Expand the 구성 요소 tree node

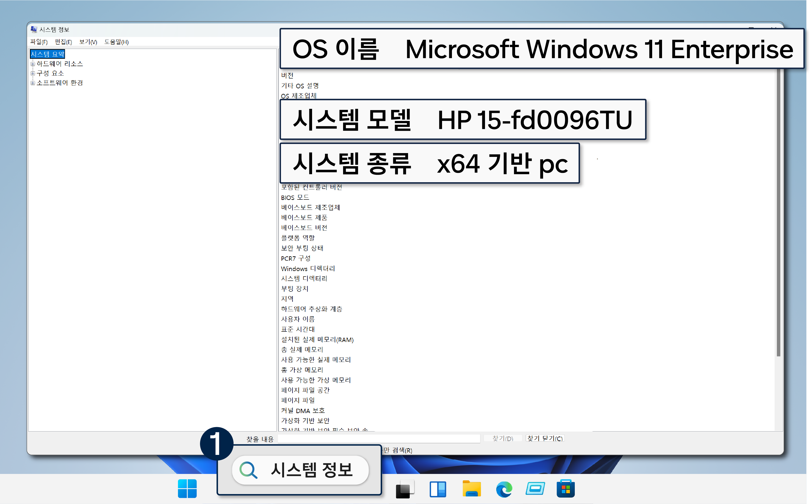33,73
